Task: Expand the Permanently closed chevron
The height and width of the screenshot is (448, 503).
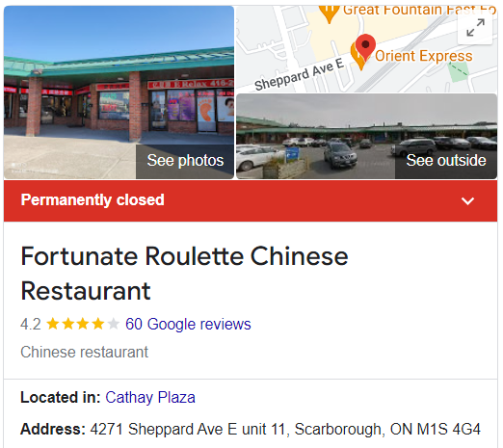Action: 467,201
